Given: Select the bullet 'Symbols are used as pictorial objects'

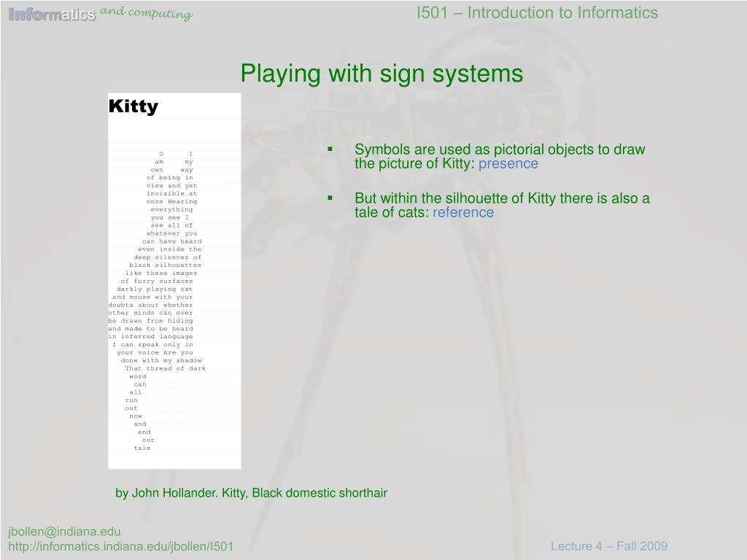Looking at the screenshot, I should pyautogui.click(x=500, y=156).
